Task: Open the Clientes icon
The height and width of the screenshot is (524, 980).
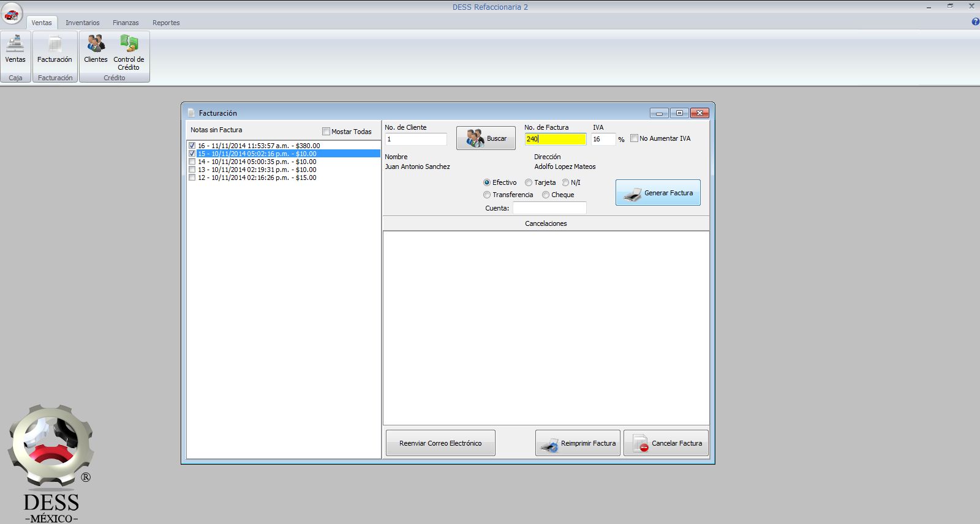Action: tap(96, 50)
